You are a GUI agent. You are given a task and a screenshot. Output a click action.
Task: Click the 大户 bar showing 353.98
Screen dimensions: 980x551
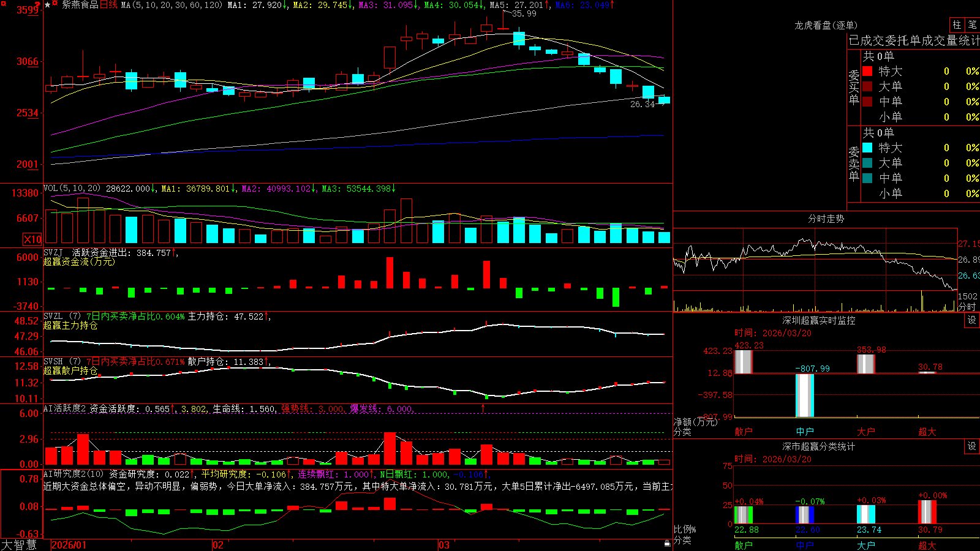866,364
